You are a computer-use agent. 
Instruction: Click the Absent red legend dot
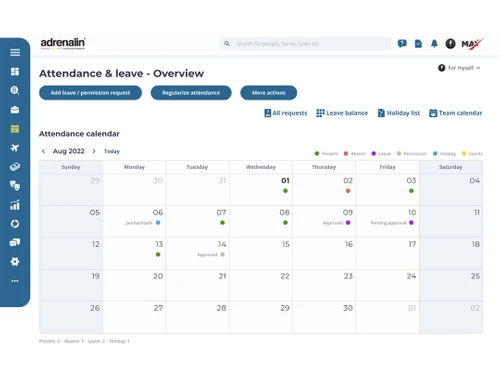coord(346,154)
